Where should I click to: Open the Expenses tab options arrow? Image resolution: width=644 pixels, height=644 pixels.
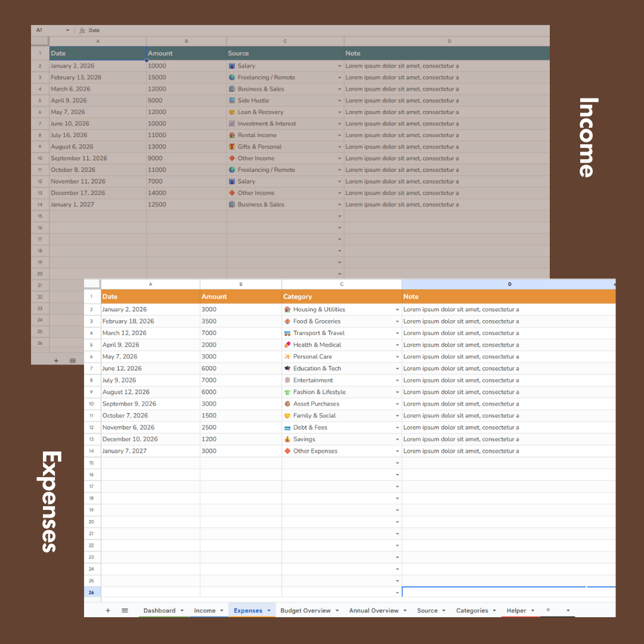[x=268, y=611]
